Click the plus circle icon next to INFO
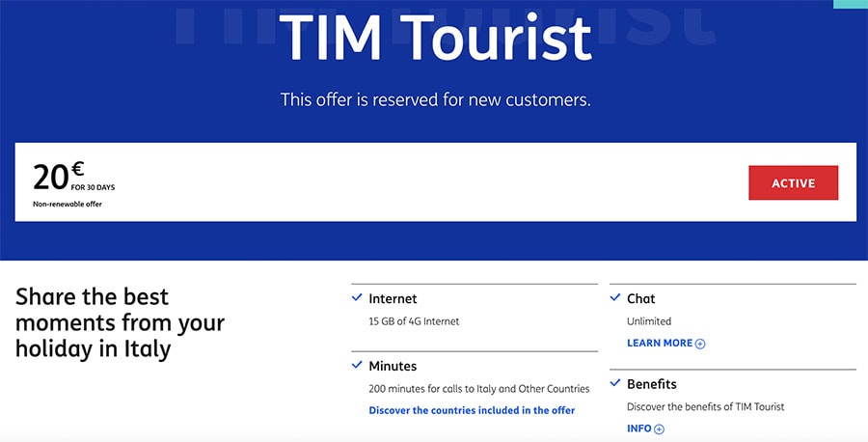The height and width of the screenshot is (442, 868). [659, 429]
